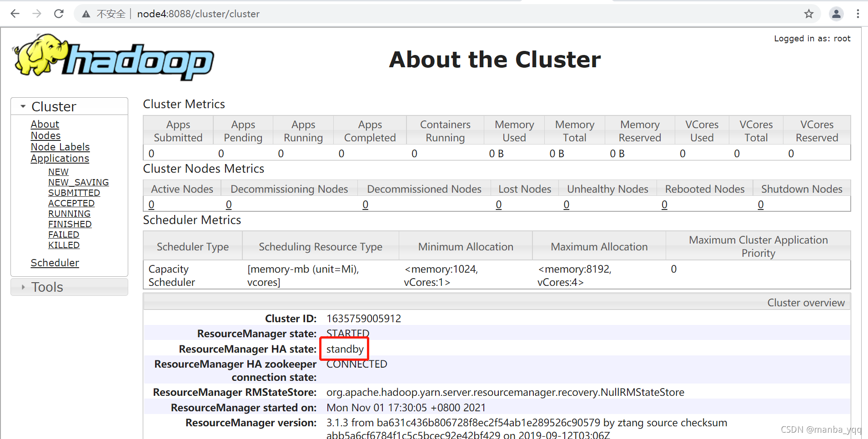Click the Active Nodes column header
Screen dimensions: 868x439
(182, 189)
